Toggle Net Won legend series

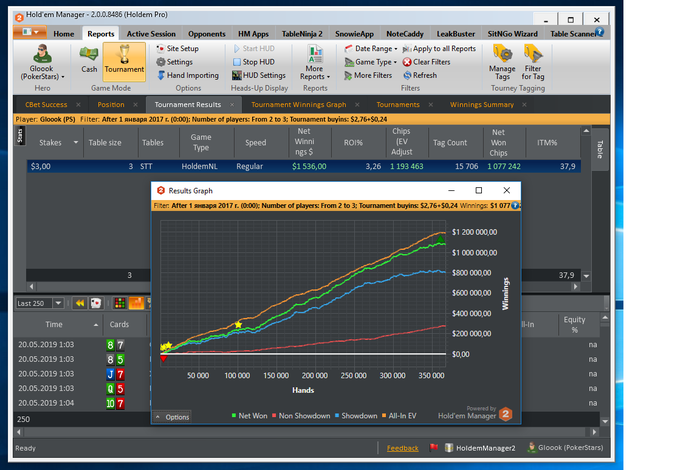coord(249,416)
